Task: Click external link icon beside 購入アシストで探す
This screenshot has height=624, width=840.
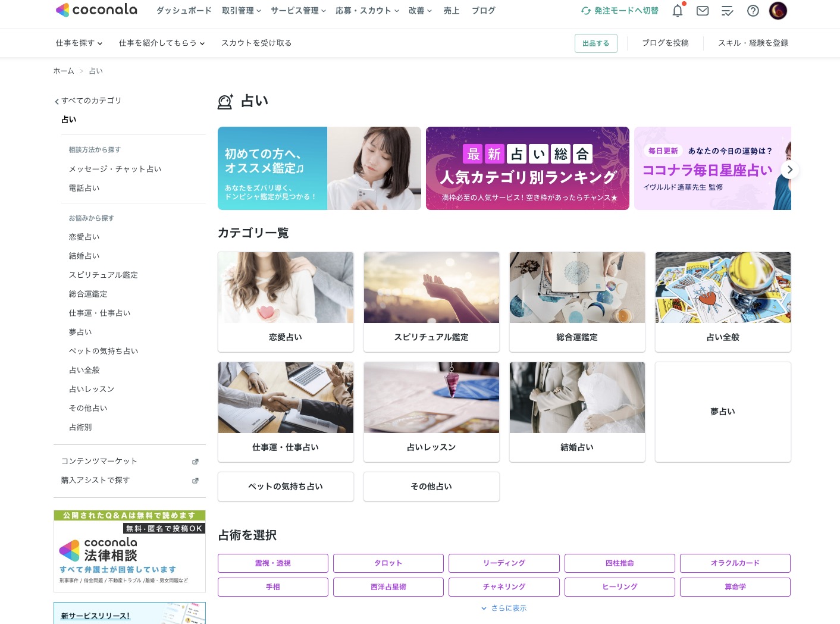Action: click(x=195, y=481)
